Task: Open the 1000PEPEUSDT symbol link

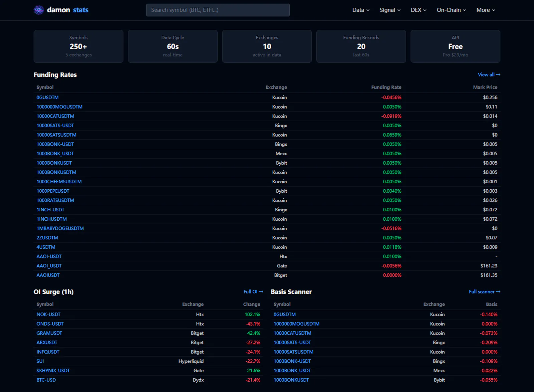Action: click(53, 191)
